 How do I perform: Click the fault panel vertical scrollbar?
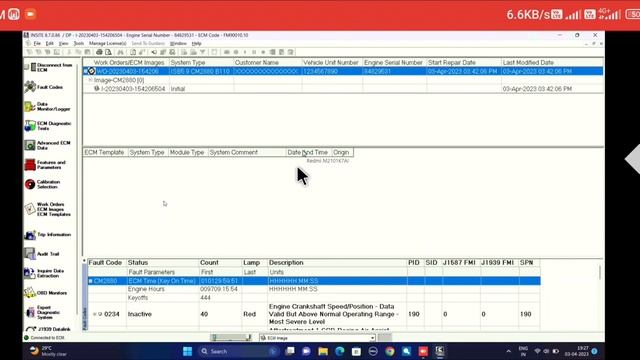coord(600,273)
